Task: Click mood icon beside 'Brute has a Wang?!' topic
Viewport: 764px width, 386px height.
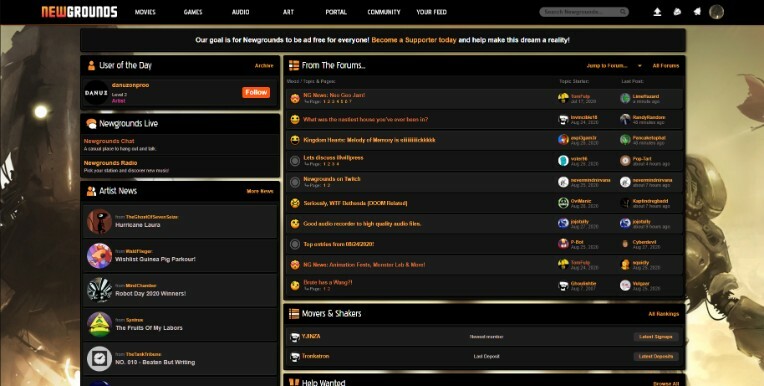Action: [x=295, y=286]
